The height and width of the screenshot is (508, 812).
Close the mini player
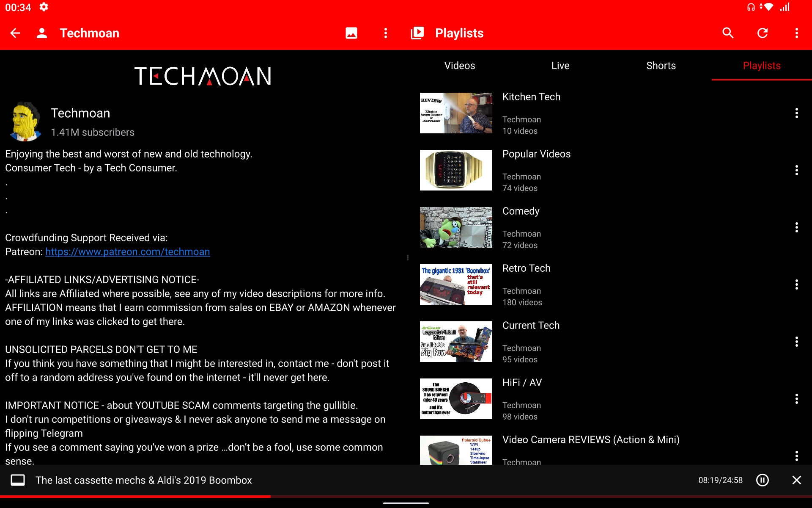pos(797,480)
